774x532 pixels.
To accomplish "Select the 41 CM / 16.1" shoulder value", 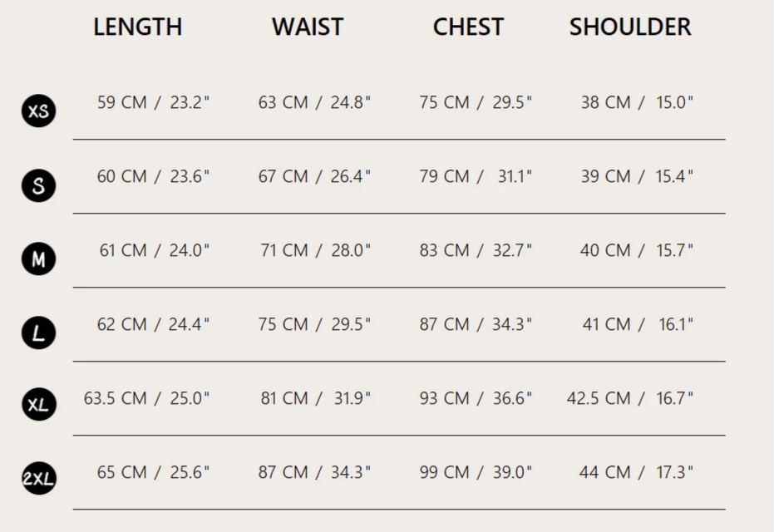I will pyautogui.click(x=638, y=324).
